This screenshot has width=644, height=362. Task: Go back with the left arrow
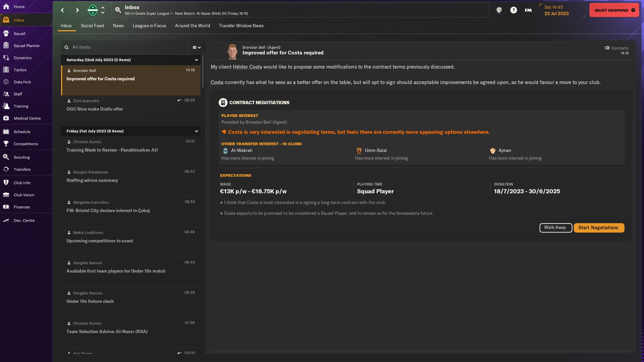coord(62,10)
